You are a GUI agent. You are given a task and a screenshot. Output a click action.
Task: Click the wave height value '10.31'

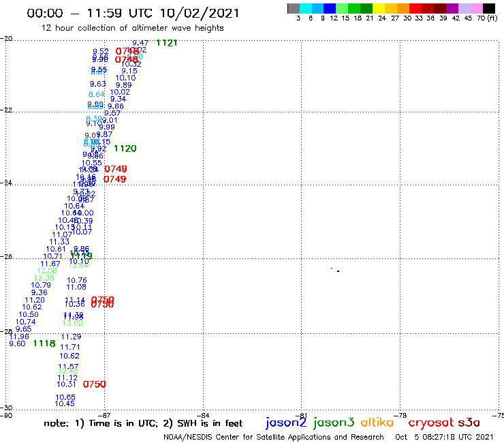[67, 384]
